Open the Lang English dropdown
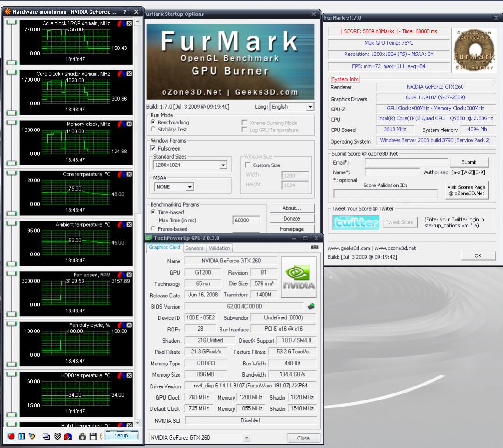The width and height of the screenshot is (503, 448). tap(310, 107)
